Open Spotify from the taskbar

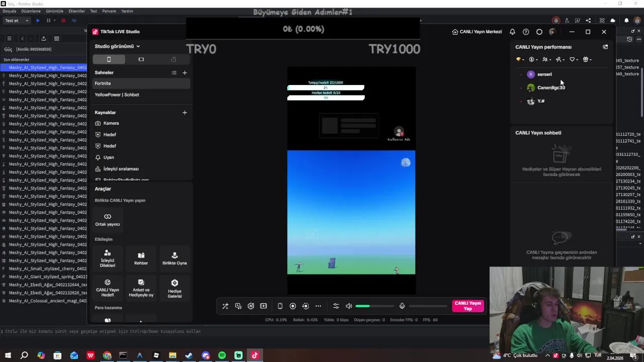click(222, 355)
